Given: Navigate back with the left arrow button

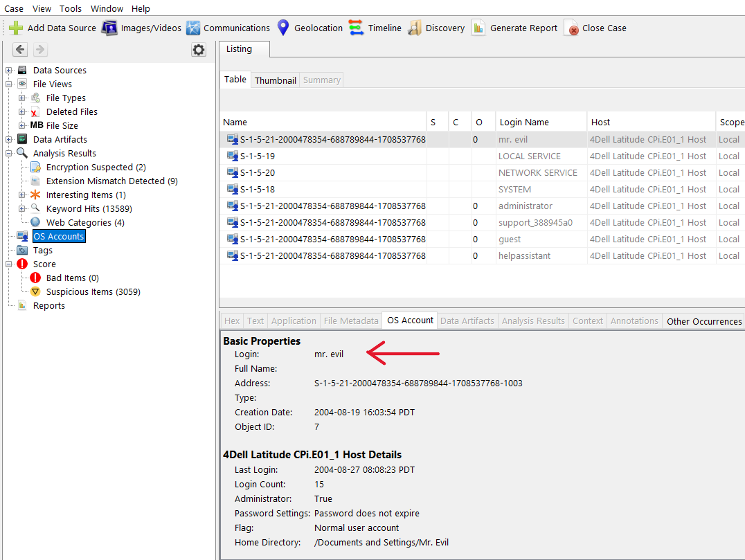Looking at the screenshot, I should click(x=20, y=50).
